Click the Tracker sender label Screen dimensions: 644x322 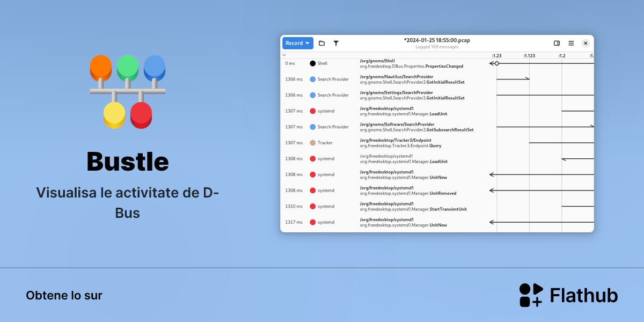coord(325,143)
